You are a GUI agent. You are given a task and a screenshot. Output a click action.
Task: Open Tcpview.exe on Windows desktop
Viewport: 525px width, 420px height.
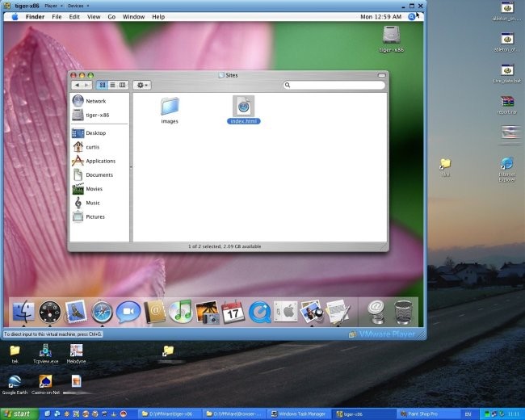click(x=45, y=353)
